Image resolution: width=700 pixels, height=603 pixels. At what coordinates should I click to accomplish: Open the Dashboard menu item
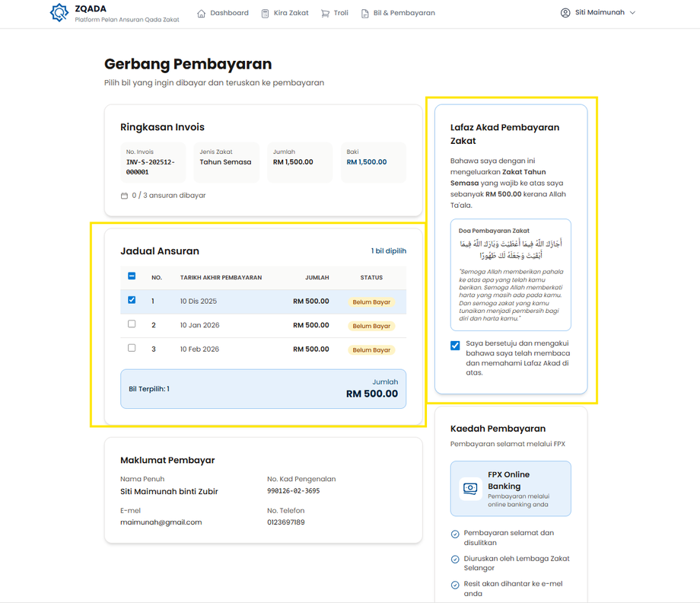pos(223,13)
